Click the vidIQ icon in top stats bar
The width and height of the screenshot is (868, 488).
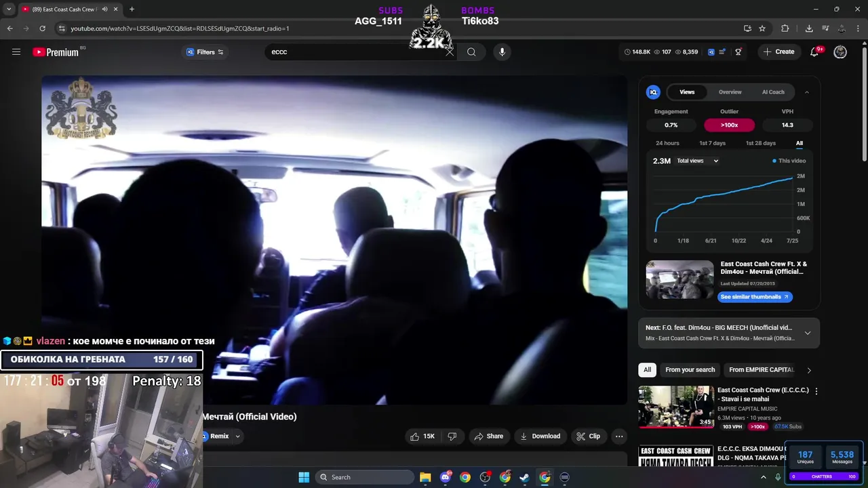tap(711, 52)
